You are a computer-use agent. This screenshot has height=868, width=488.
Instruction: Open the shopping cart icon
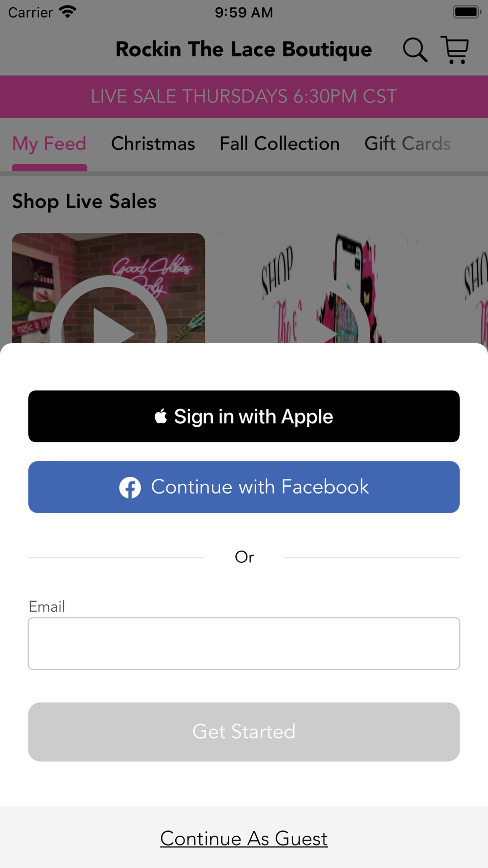tap(455, 50)
